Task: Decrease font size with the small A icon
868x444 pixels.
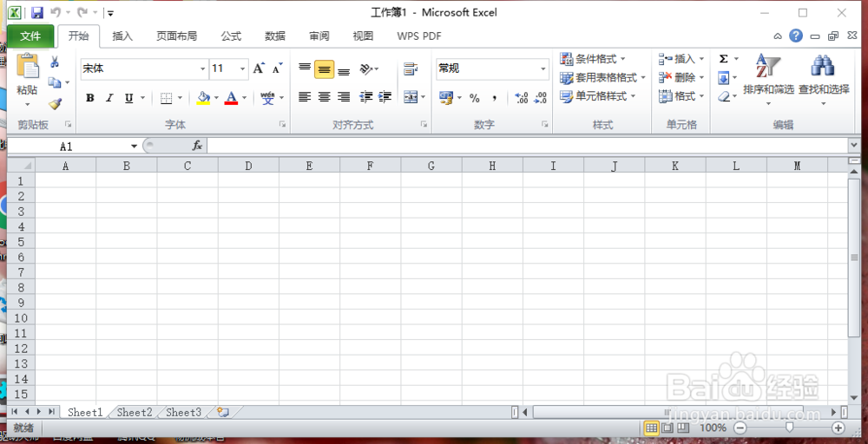Action: click(x=278, y=69)
